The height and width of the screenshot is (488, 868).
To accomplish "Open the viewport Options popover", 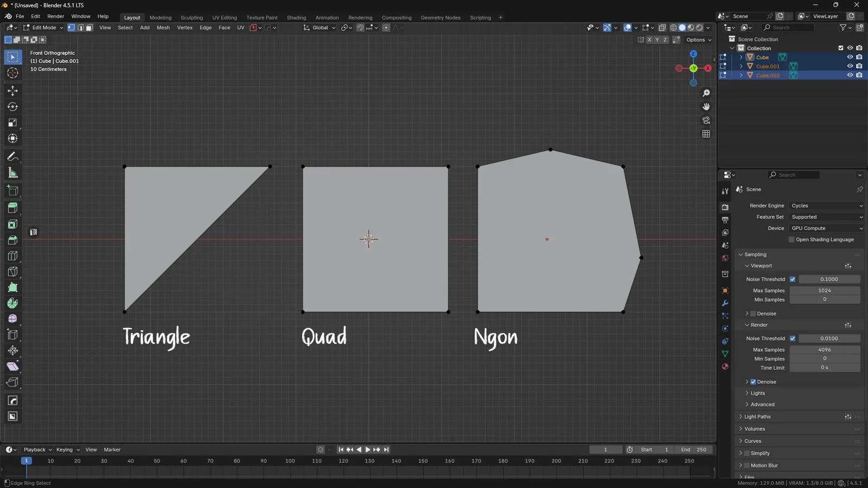I will point(699,40).
